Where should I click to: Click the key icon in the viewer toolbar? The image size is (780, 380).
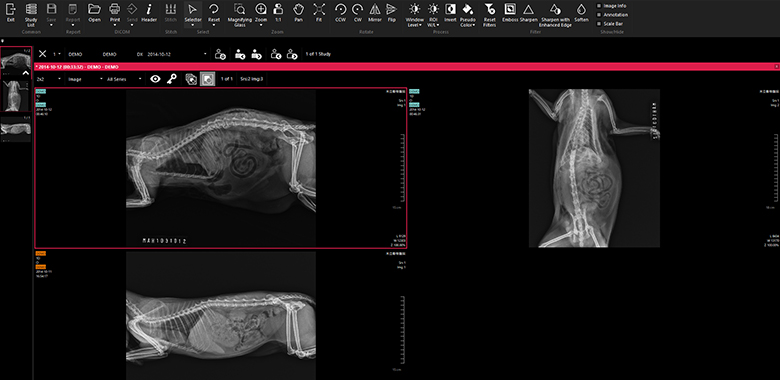point(172,79)
